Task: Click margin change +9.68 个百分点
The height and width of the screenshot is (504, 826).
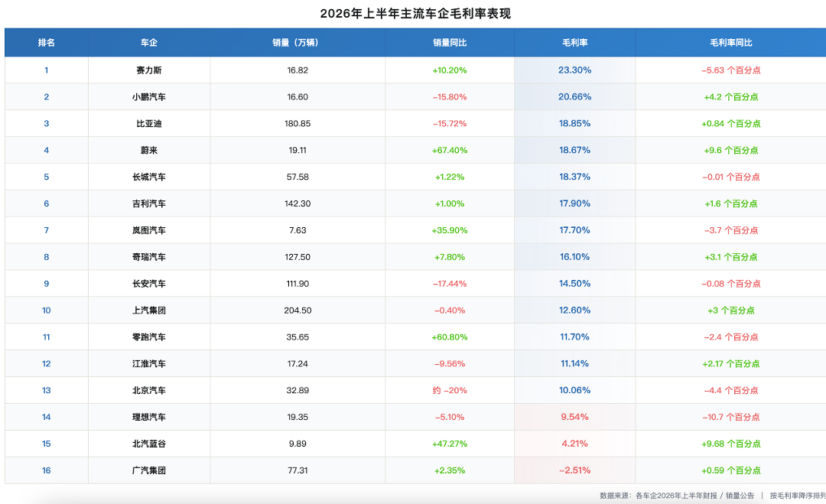Action: [x=730, y=444]
